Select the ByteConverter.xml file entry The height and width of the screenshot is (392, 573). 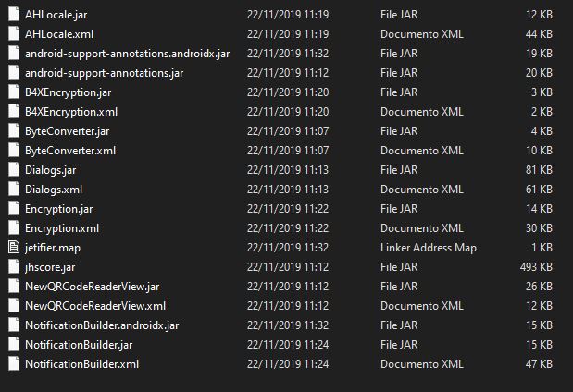click(x=70, y=151)
